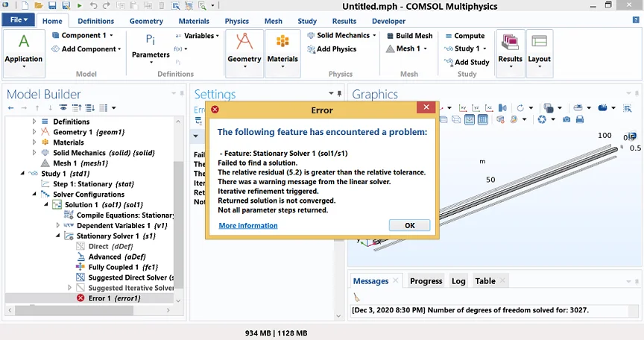The width and height of the screenshot is (644, 340).
Task: Open the Component 1 dropdown
Action: 83,35
